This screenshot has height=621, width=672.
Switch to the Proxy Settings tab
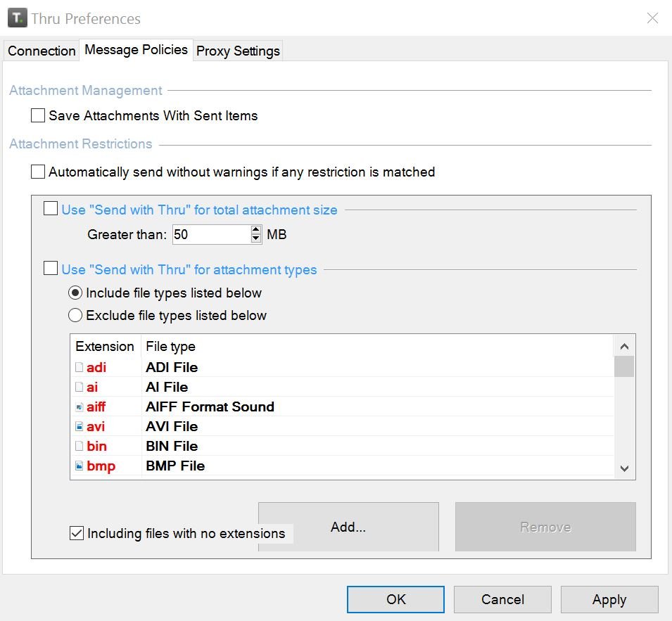tap(238, 51)
